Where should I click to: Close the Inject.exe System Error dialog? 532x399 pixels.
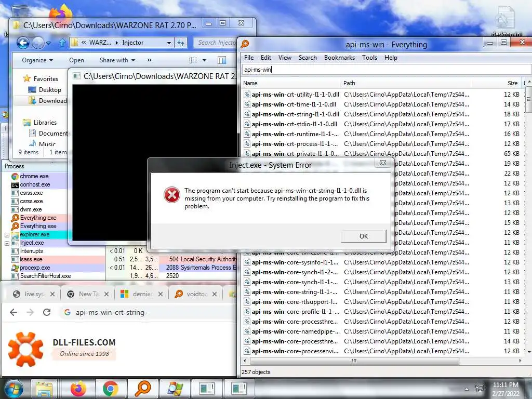coord(383,163)
